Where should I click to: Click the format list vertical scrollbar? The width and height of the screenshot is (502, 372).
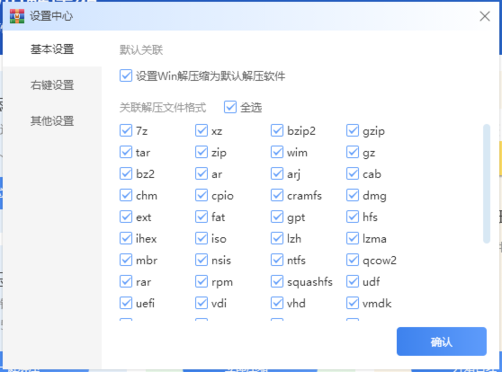tap(486, 184)
